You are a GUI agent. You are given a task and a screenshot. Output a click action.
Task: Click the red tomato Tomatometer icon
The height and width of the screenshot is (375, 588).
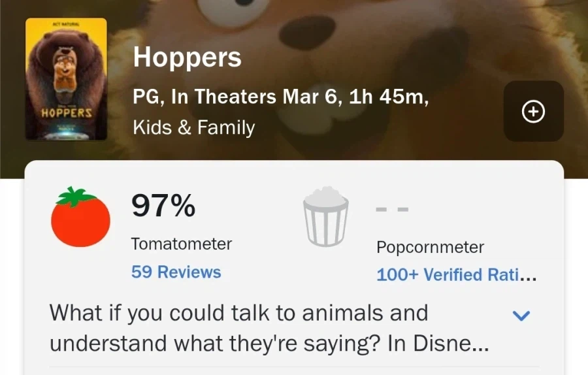80,218
